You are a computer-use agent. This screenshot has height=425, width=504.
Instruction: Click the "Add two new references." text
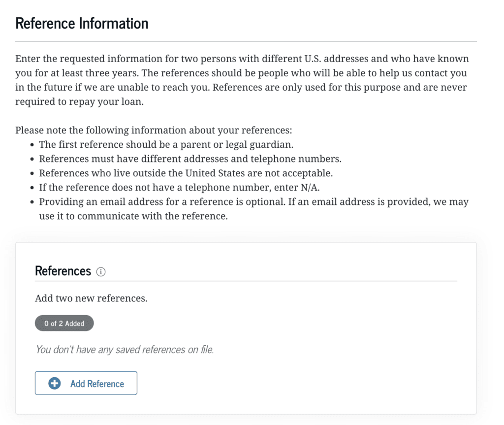tap(91, 298)
